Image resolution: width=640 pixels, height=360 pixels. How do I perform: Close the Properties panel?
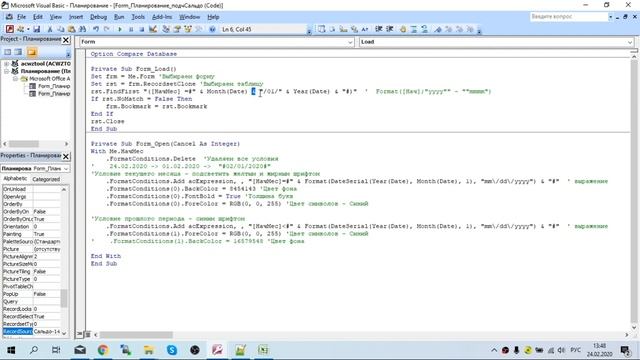pyautogui.click(x=66, y=156)
